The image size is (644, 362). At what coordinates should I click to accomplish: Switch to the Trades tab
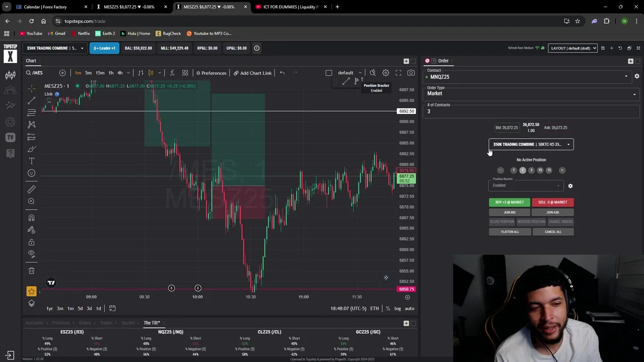[106, 323]
